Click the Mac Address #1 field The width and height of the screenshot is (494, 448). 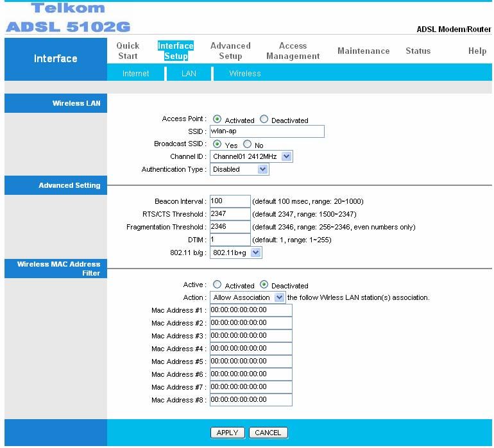tap(251, 310)
